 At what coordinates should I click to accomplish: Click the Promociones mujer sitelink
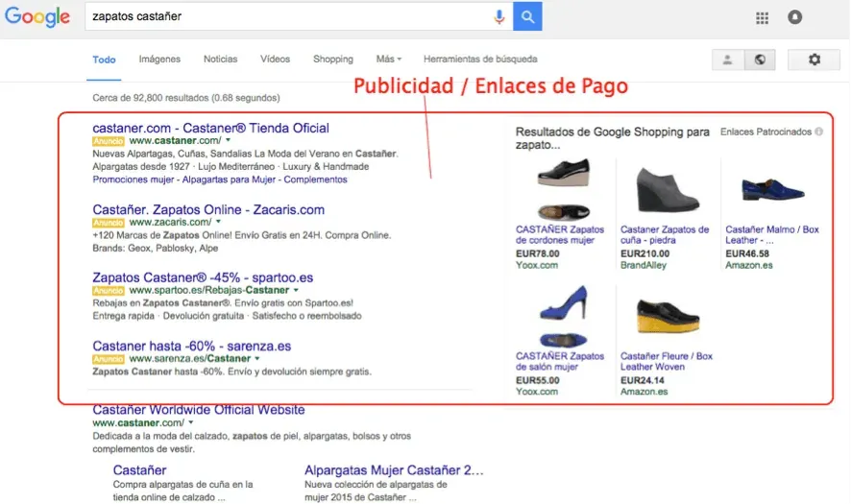133,180
